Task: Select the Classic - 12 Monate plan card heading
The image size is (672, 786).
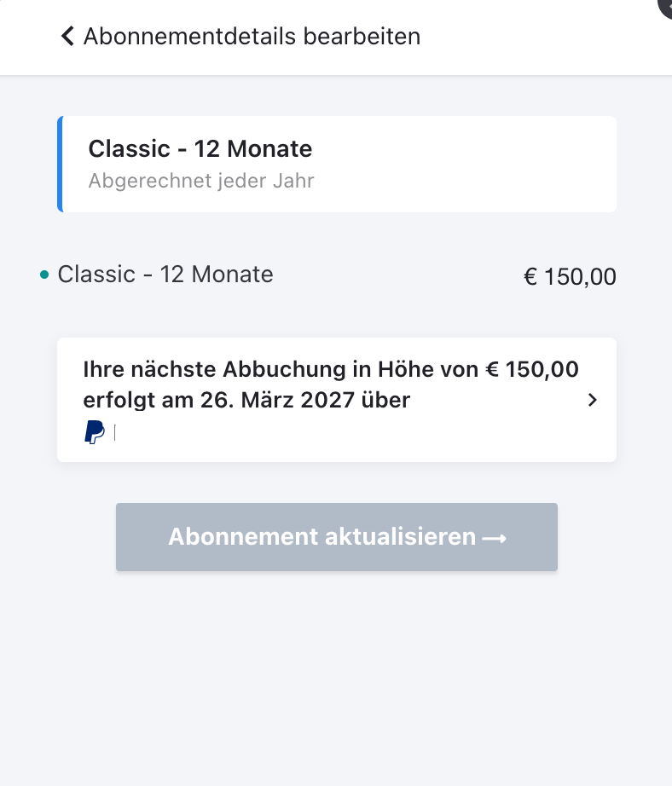Action: click(200, 149)
